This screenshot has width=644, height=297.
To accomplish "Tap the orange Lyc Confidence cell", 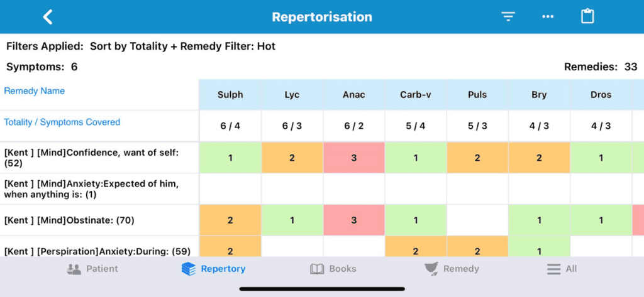I will (x=292, y=158).
